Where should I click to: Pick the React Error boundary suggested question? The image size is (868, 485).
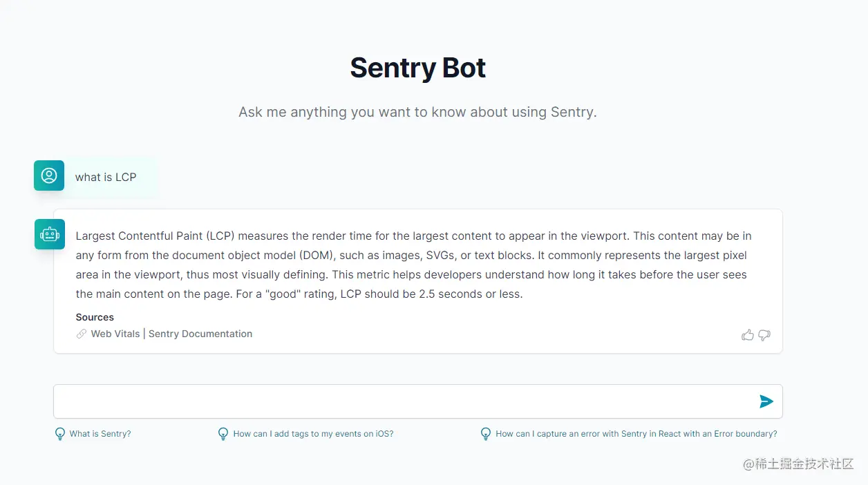636,434
